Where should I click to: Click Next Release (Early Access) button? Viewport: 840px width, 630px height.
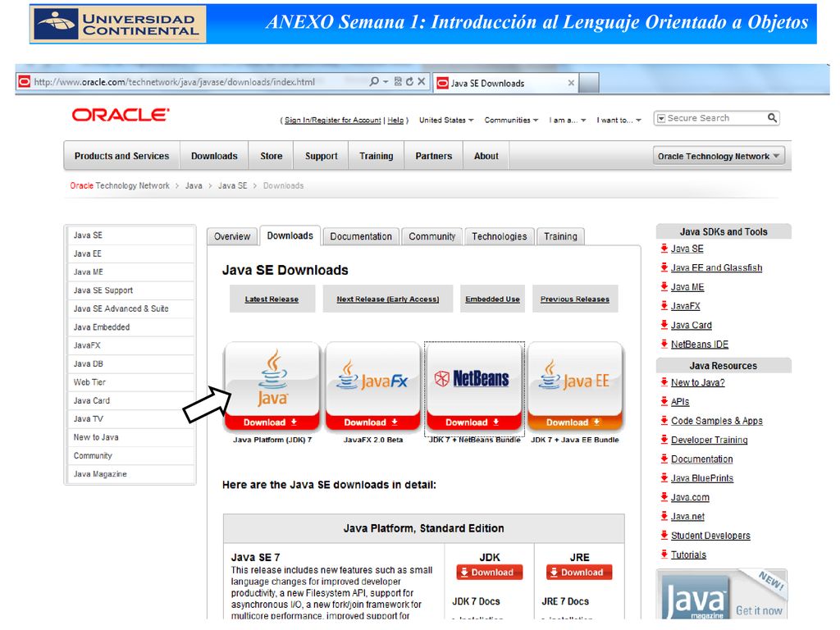[x=388, y=299]
